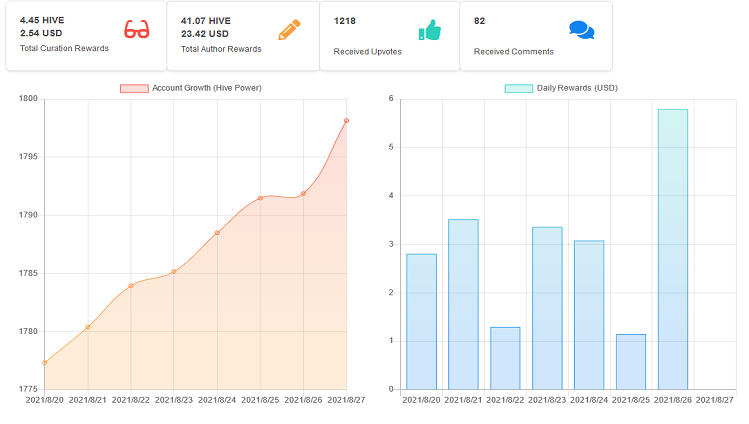Click the Received Upvotes label
The image size is (749, 424).
(367, 52)
